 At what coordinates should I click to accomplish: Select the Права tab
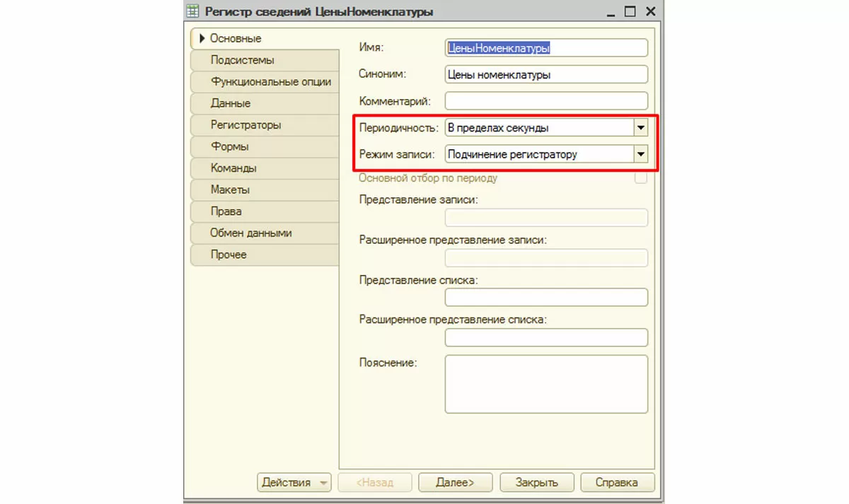click(x=226, y=211)
